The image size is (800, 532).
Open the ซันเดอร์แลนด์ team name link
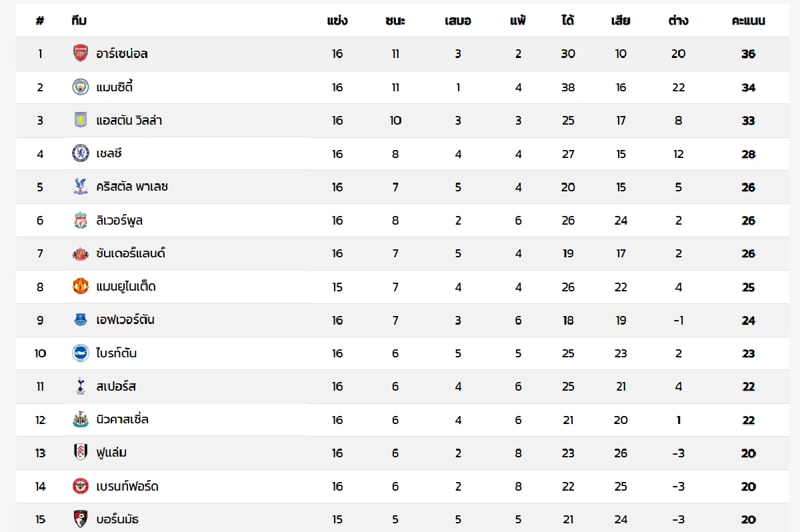131,253
